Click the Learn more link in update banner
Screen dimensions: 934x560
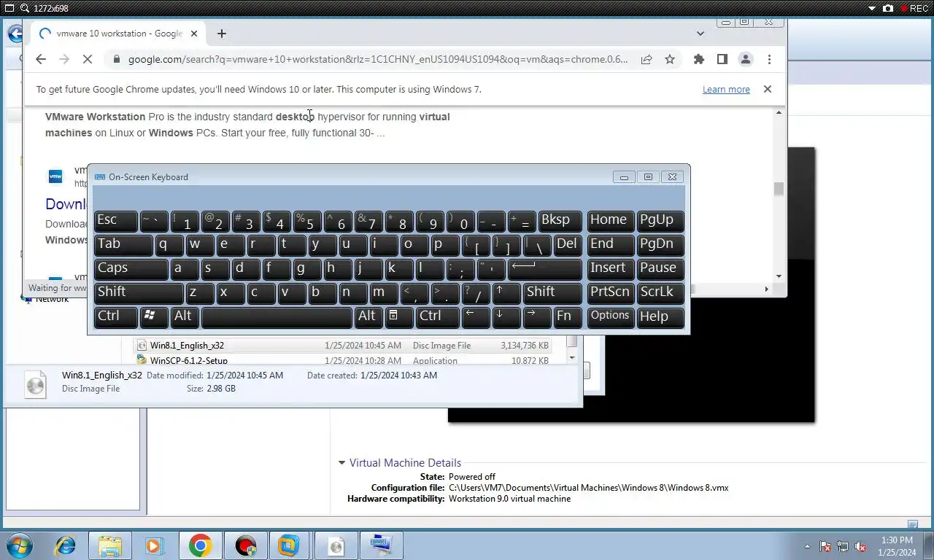726,90
